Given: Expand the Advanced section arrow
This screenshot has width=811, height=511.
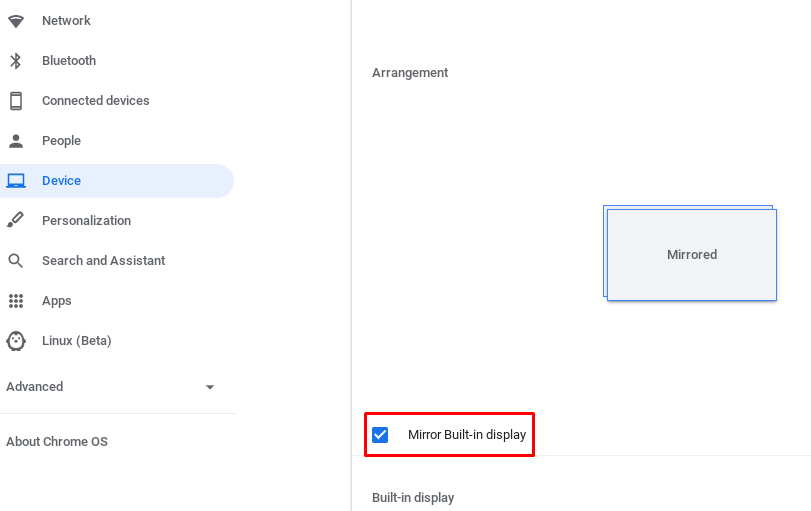Looking at the screenshot, I should [209, 387].
